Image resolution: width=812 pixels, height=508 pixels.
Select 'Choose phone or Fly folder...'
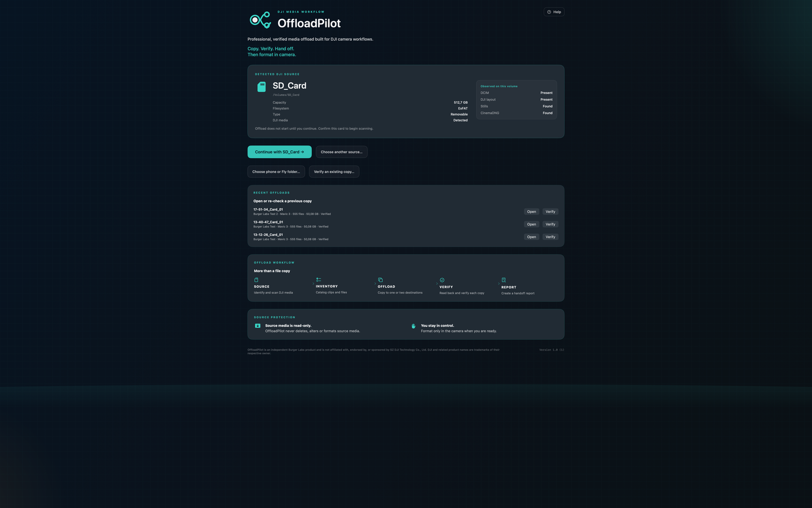click(276, 172)
